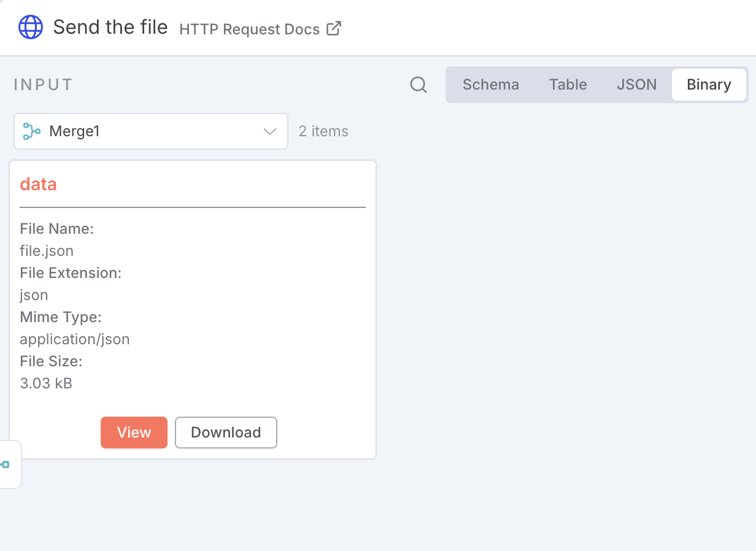Click the orange "data" heading
756x551 pixels.
pyautogui.click(x=38, y=184)
